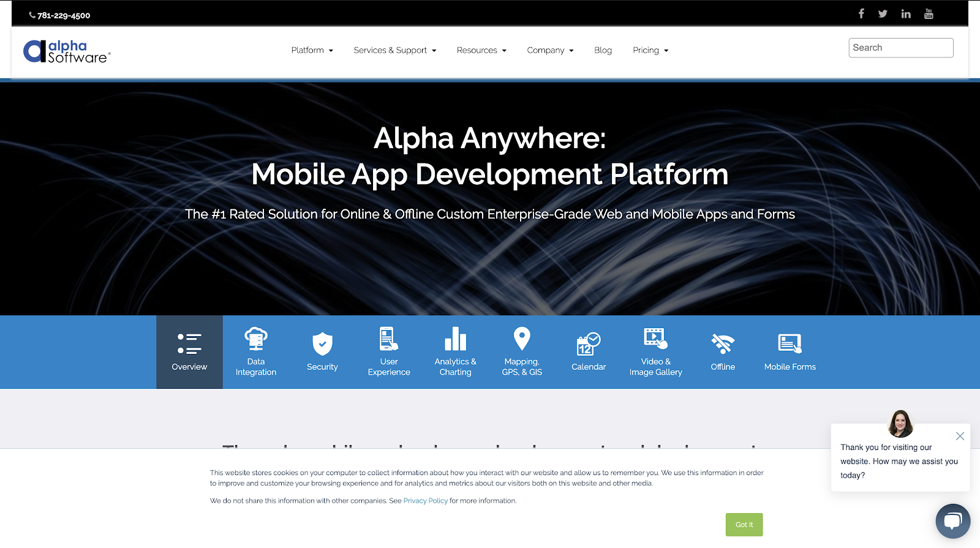This screenshot has width=980, height=548.
Task: Open the chat bubble launcher
Action: click(x=953, y=521)
